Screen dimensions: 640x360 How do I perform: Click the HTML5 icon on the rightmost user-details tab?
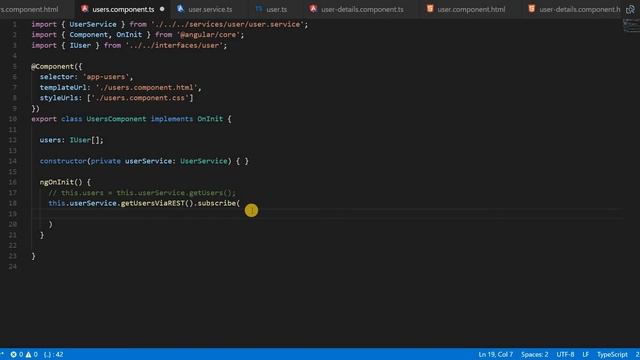pyautogui.click(x=531, y=9)
